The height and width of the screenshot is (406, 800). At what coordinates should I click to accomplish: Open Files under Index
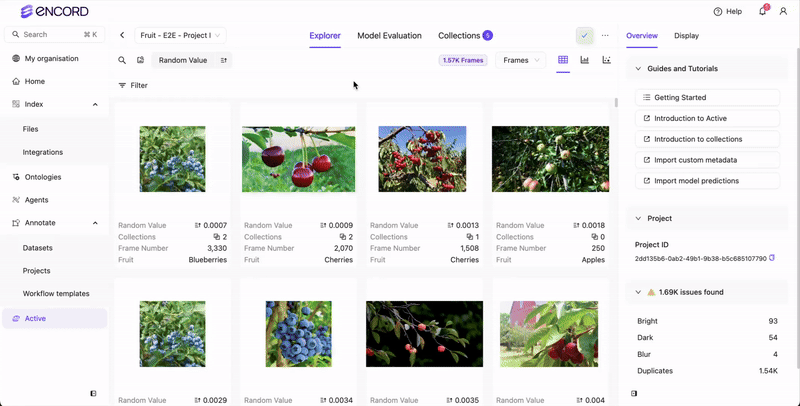(30, 129)
